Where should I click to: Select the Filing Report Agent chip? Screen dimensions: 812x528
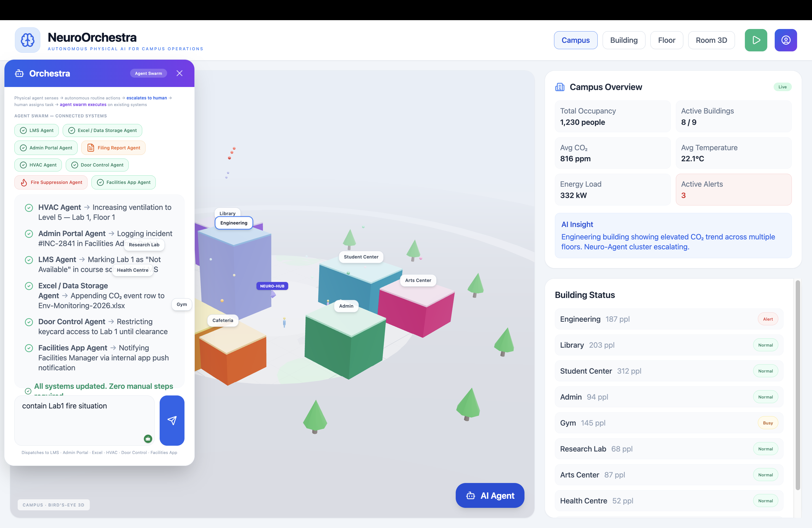pos(114,148)
